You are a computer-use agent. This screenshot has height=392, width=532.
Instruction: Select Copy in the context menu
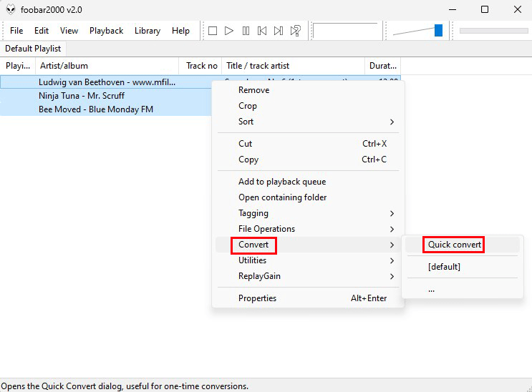point(308,160)
